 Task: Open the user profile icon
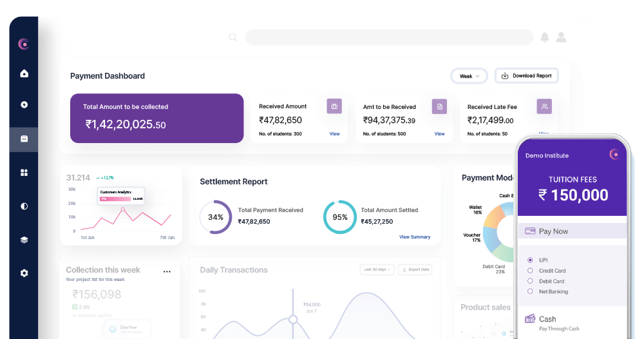561,37
